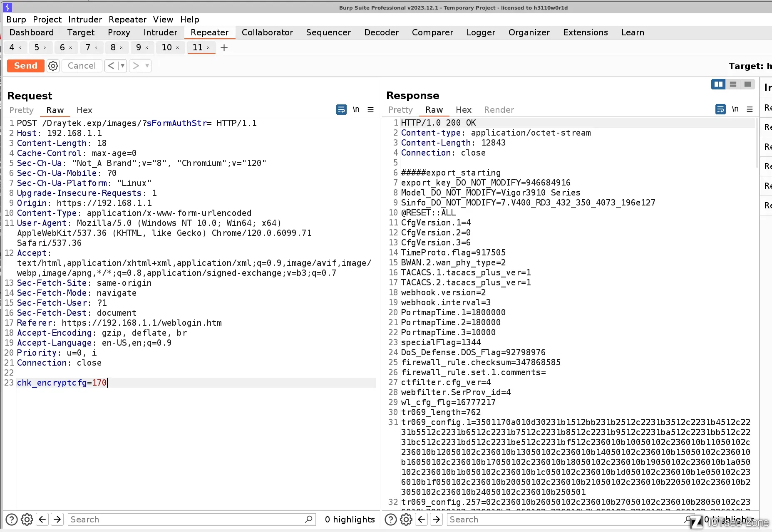
Task: Open Repeater send settings gear icon
Action: 53,66
